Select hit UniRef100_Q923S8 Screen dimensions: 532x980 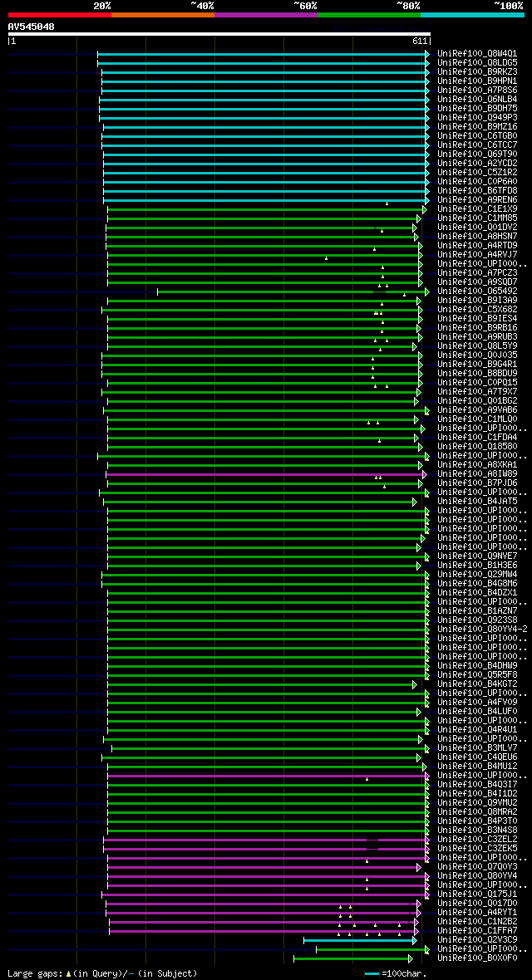(477, 620)
